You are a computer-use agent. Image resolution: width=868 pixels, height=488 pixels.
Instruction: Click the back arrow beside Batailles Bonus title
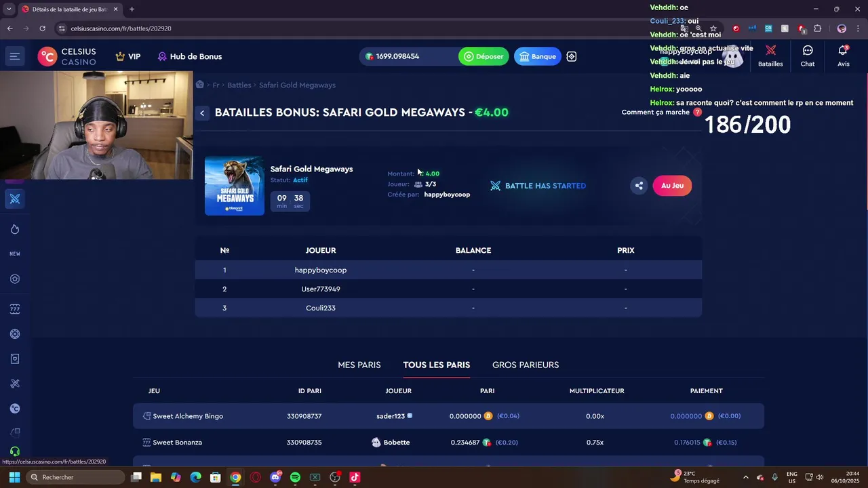click(x=202, y=113)
